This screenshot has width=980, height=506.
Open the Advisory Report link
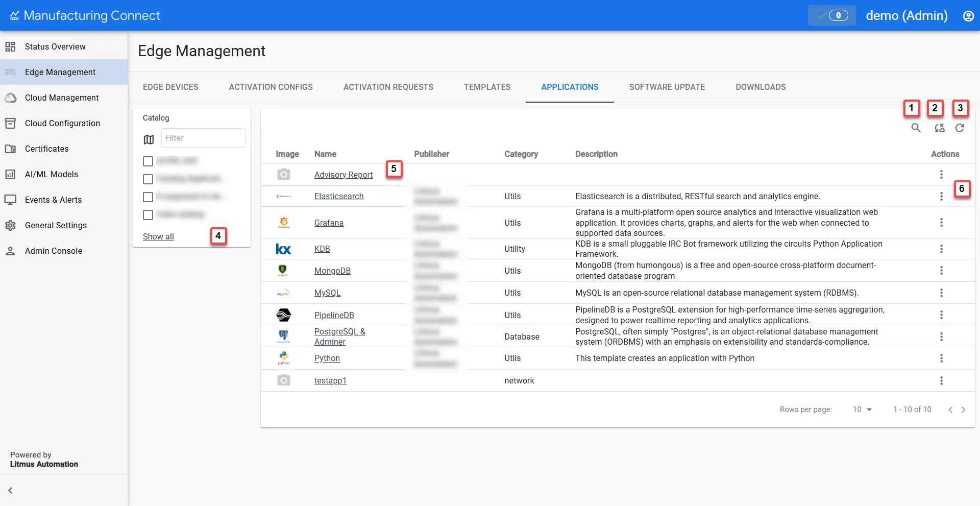pyautogui.click(x=344, y=175)
